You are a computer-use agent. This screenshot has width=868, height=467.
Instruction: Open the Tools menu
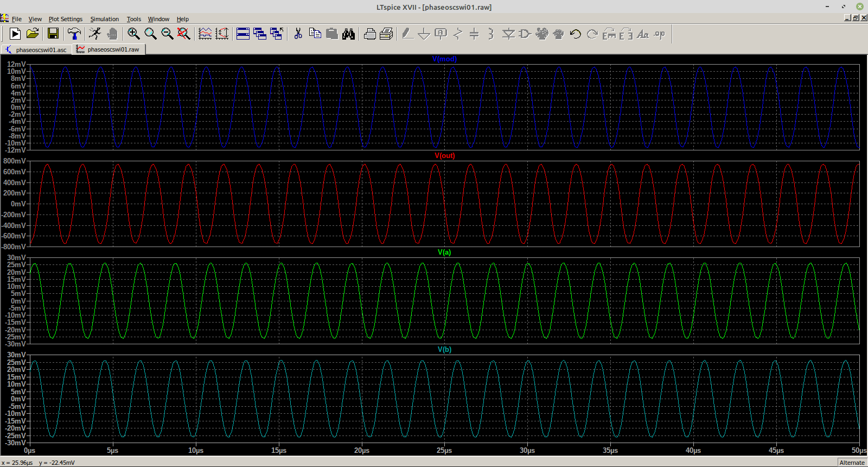coord(134,19)
